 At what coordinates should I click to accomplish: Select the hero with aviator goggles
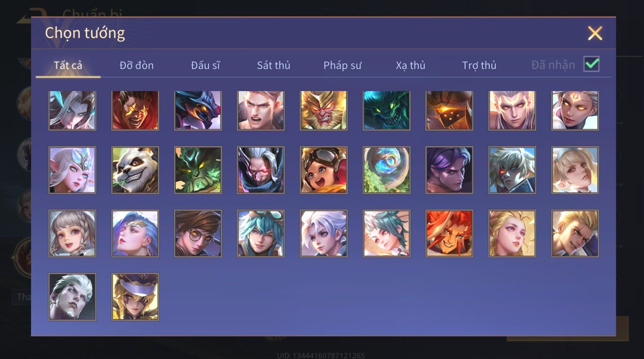324,170
